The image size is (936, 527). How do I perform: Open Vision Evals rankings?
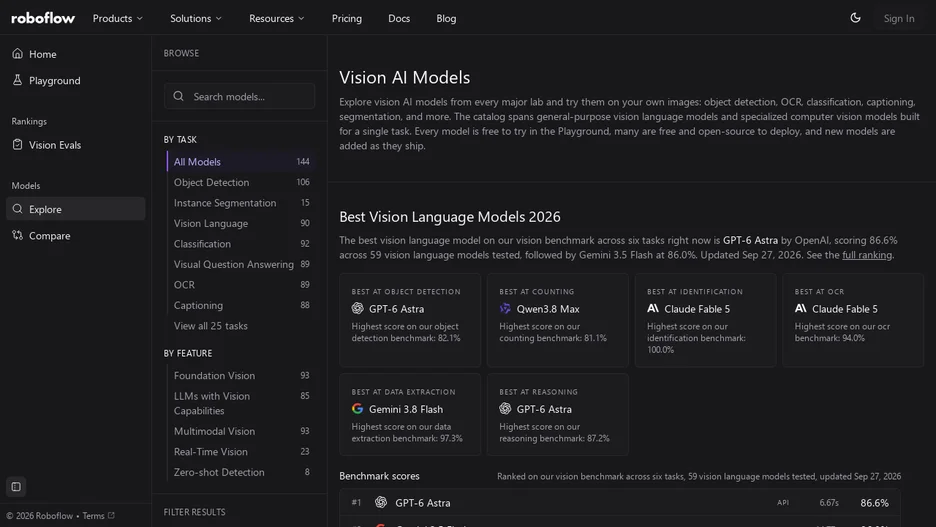point(76,144)
